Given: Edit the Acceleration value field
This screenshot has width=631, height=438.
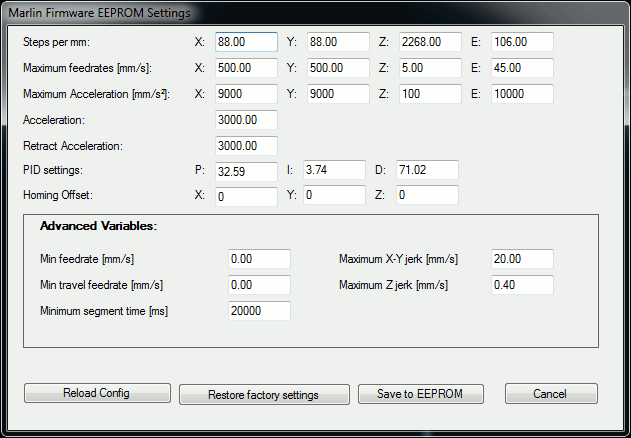Looking at the screenshot, I should click(x=246, y=120).
